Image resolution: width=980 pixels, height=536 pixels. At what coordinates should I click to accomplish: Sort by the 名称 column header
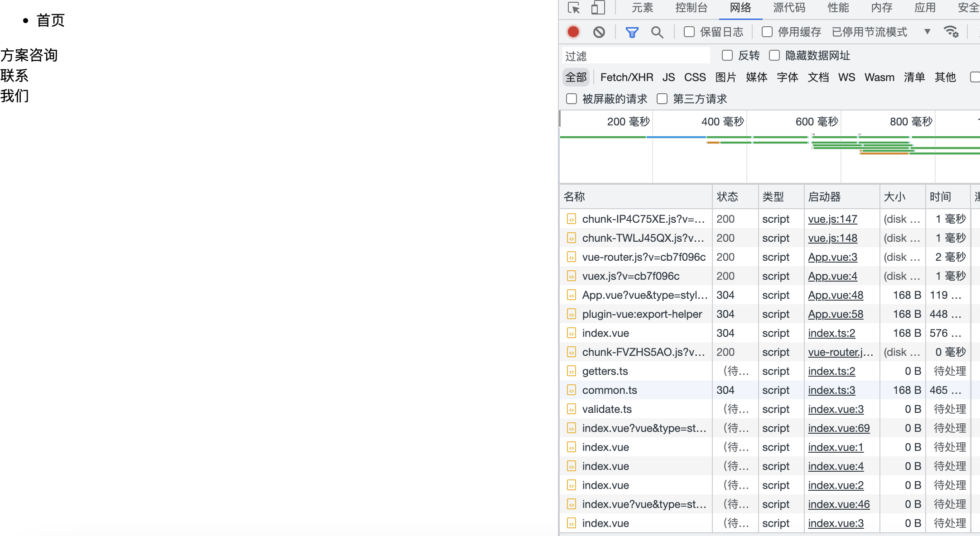(636, 197)
